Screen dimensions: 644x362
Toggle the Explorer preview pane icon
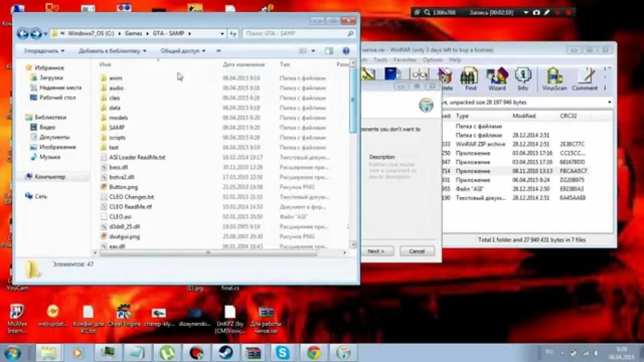pos(329,51)
